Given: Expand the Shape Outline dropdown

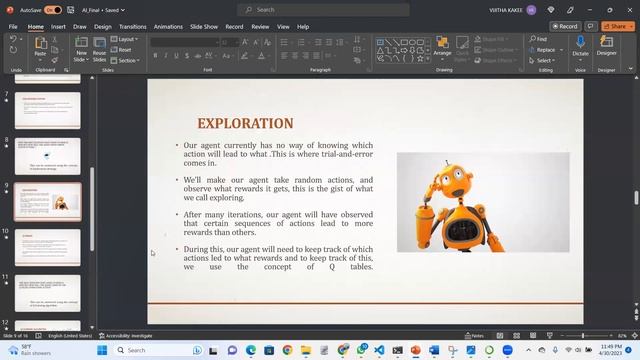Looking at the screenshot, I should [496, 50].
